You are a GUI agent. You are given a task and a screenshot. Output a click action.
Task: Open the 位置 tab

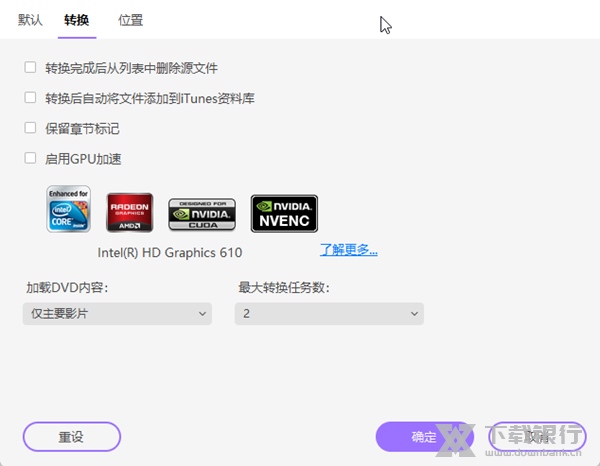[x=130, y=20]
